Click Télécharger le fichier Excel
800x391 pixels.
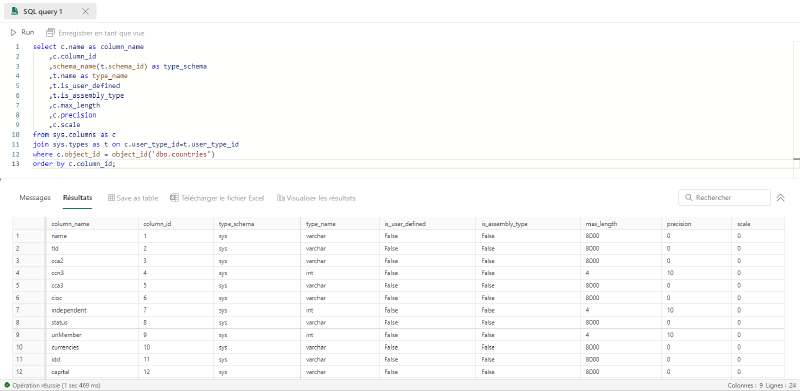(x=217, y=198)
